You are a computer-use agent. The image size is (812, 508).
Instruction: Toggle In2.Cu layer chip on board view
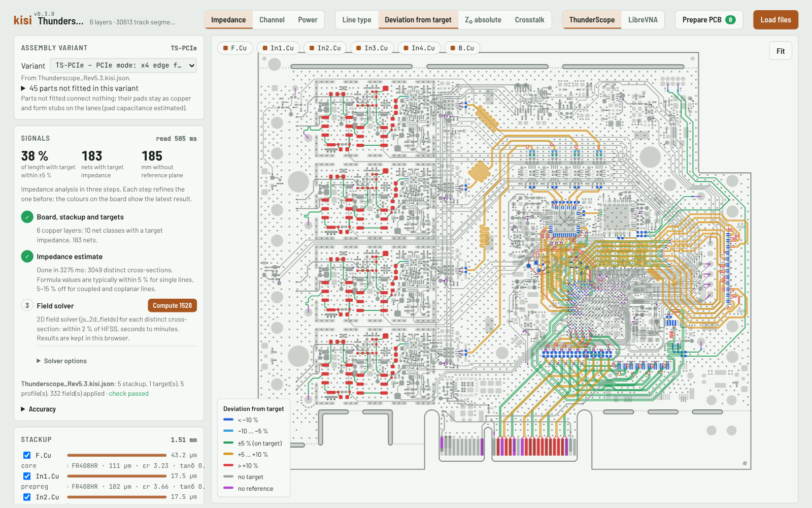point(325,48)
